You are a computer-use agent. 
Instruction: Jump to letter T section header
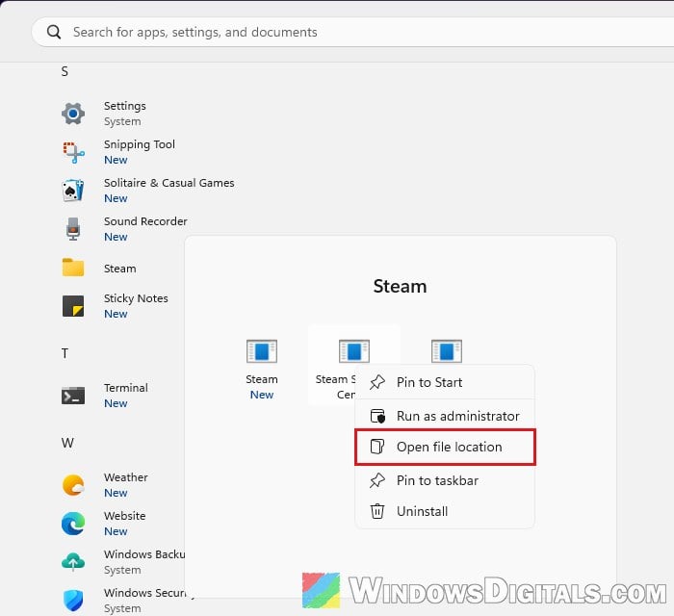pos(65,353)
